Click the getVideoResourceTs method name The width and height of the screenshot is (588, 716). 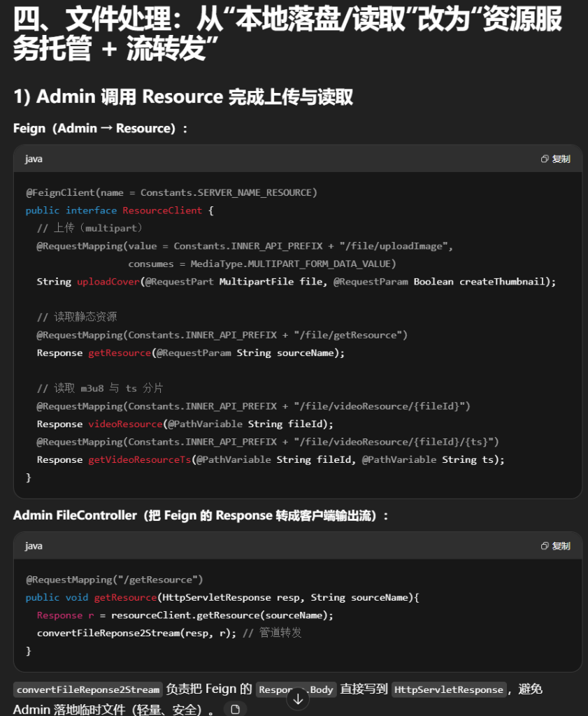[x=139, y=460]
